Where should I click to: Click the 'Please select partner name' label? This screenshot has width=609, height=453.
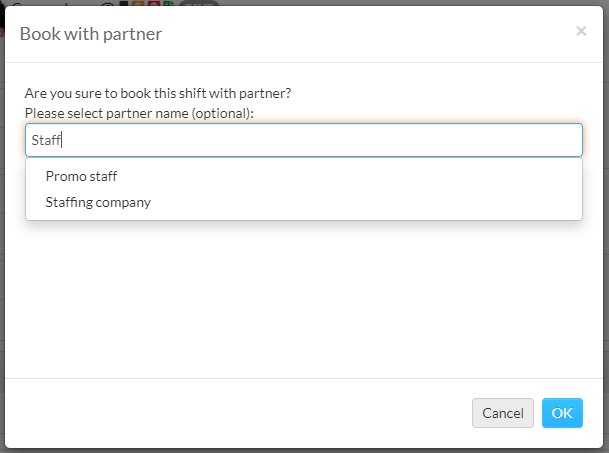[139, 113]
